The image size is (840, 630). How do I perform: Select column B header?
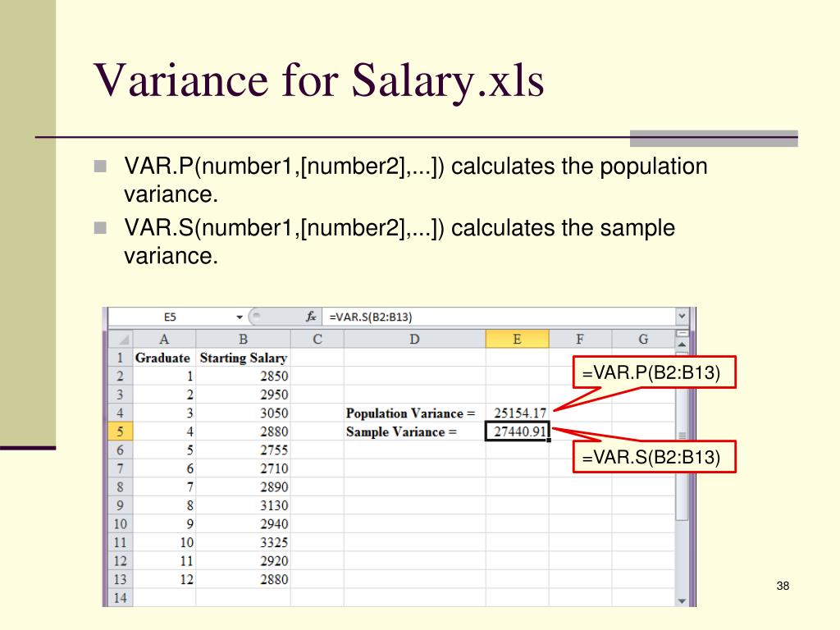[x=243, y=339]
